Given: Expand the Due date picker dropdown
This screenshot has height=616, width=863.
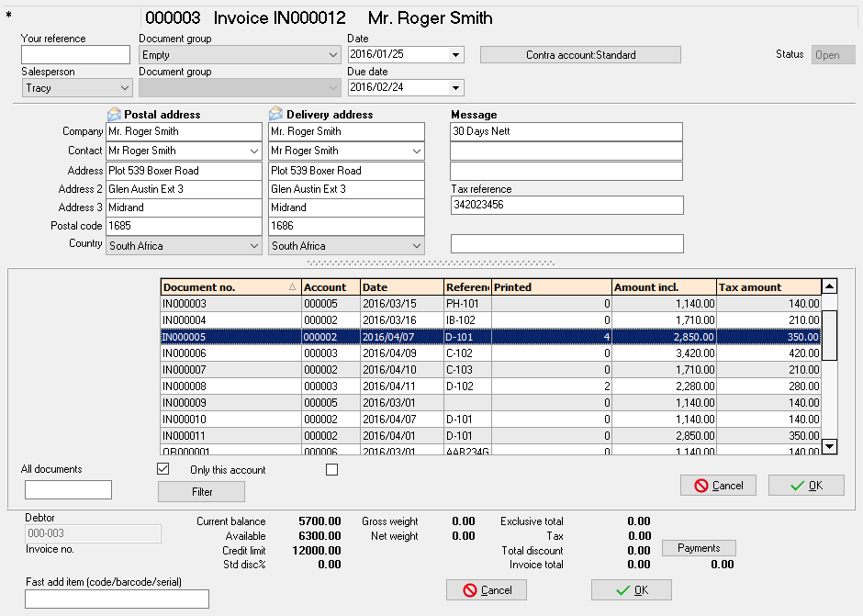Looking at the screenshot, I should pos(455,88).
